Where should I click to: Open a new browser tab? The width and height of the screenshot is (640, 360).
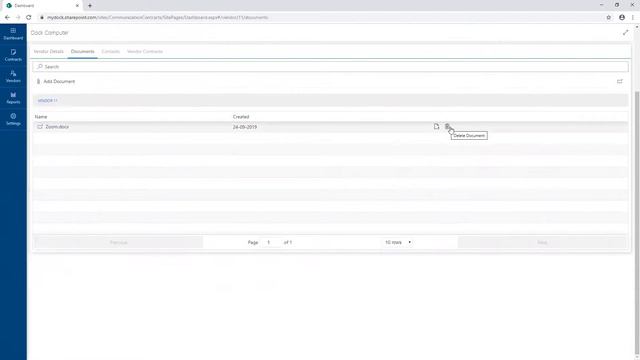[90, 6]
